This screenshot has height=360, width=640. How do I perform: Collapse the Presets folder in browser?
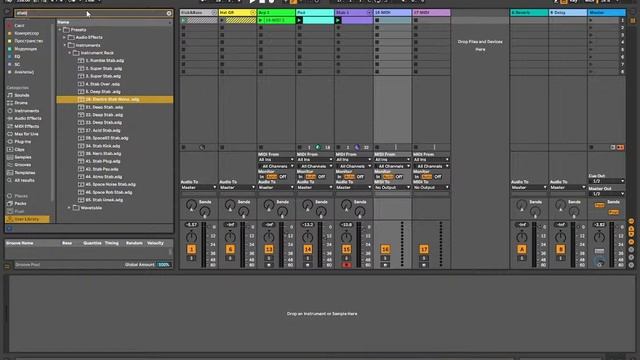[x=60, y=30]
